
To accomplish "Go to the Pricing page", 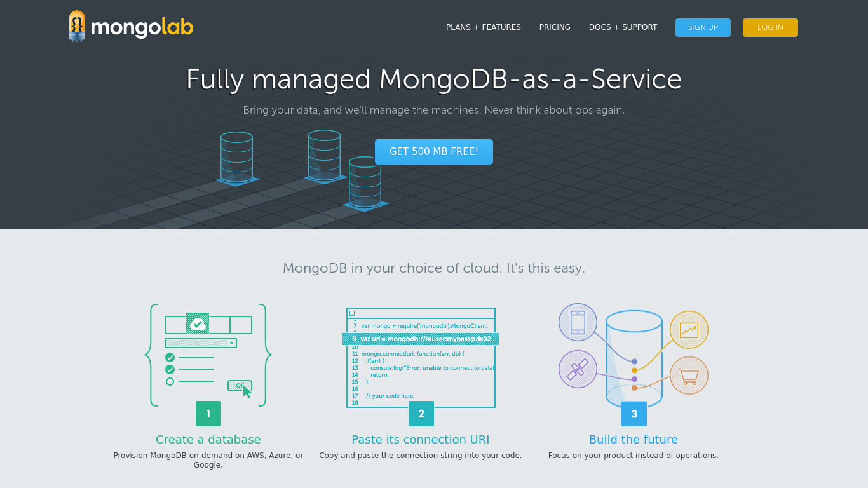I will [x=555, y=27].
